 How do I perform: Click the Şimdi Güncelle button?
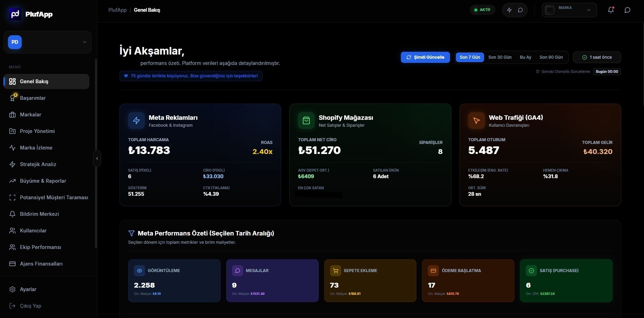(x=425, y=57)
